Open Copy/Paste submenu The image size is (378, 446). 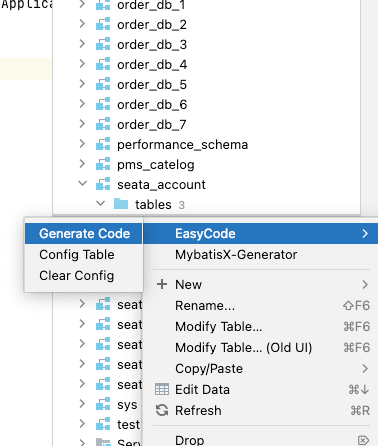[x=260, y=369]
